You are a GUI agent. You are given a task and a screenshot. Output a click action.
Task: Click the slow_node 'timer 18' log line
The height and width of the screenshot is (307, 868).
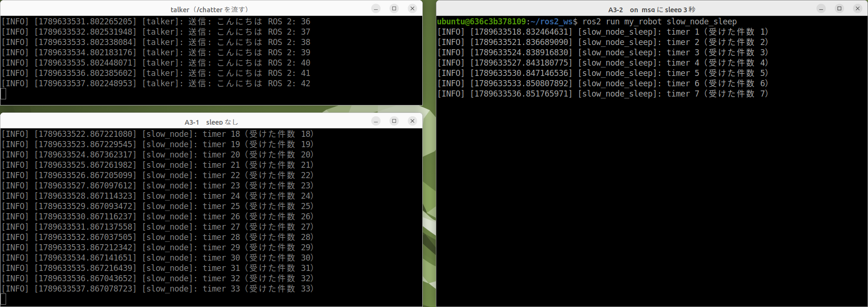pos(157,134)
